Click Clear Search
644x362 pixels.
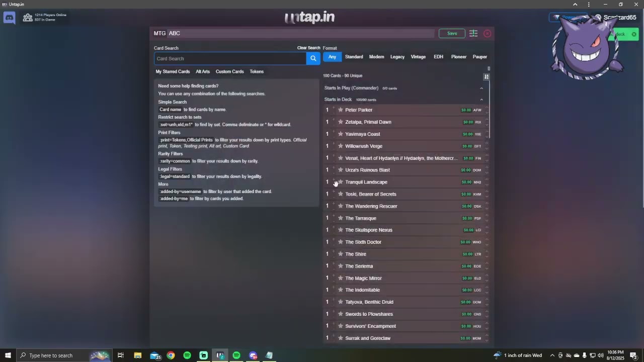[308, 48]
